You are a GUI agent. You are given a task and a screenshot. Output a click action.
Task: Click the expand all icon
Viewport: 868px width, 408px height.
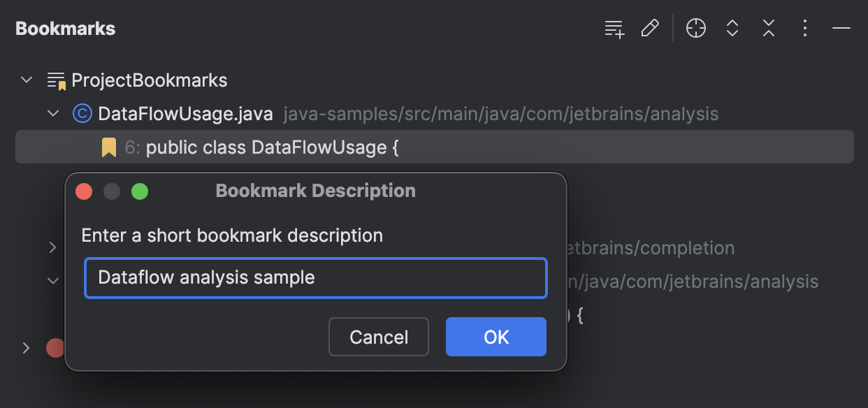(732, 29)
